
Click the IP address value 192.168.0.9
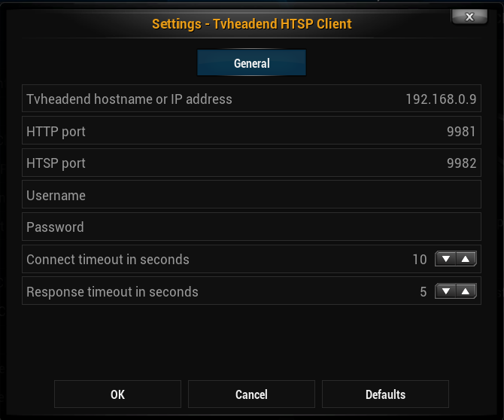[441, 99]
